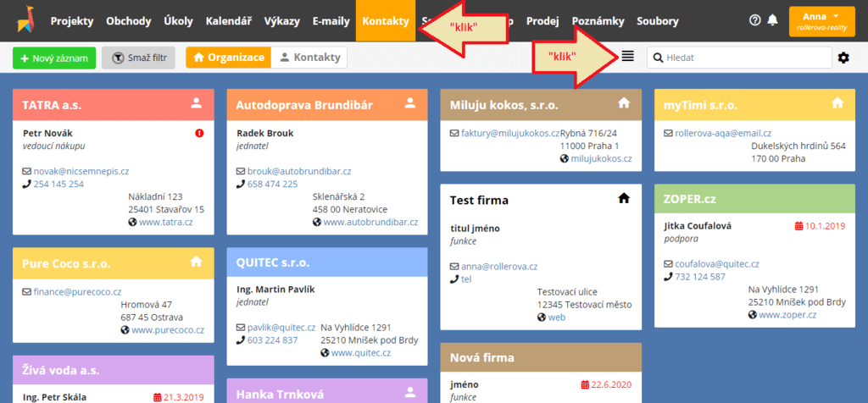Select contact name Ing. Martin Pavlík
The image size is (868, 403).
point(275,289)
